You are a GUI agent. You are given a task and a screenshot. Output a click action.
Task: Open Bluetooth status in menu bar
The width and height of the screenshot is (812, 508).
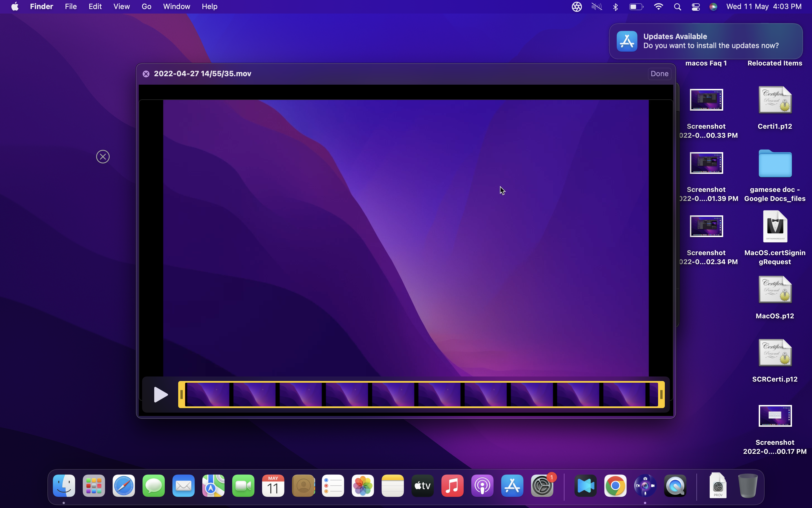pyautogui.click(x=615, y=7)
